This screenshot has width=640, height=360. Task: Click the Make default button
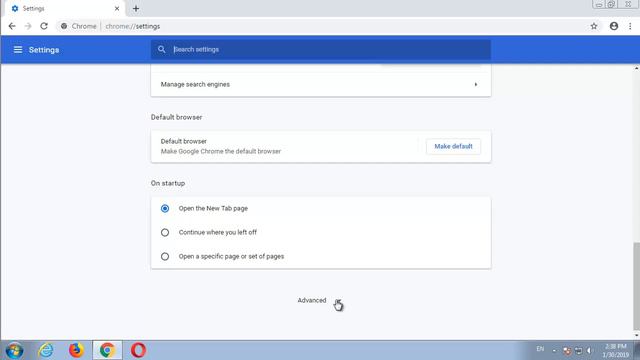(453, 147)
